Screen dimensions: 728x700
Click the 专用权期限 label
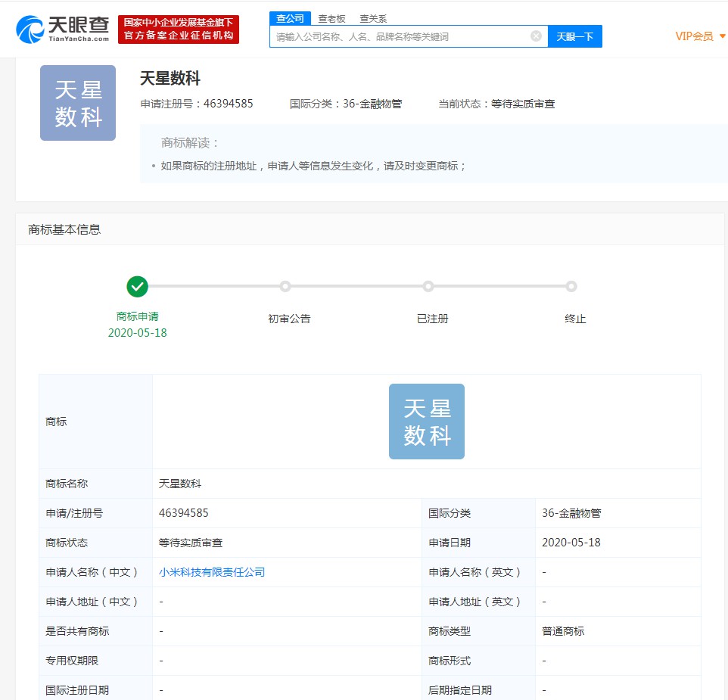point(72,661)
